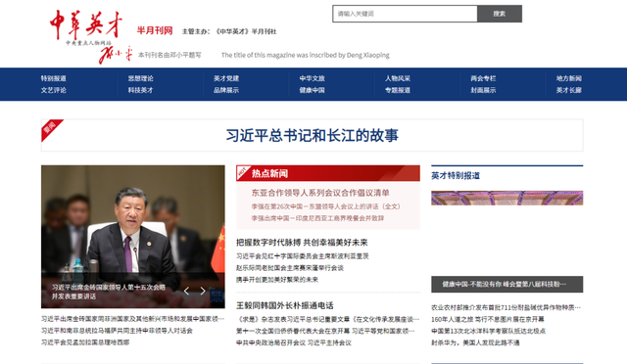Click the English Deng Xiaoping inscription sentence
The height and width of the screenshot is (364, 627).
coord(305,55)
